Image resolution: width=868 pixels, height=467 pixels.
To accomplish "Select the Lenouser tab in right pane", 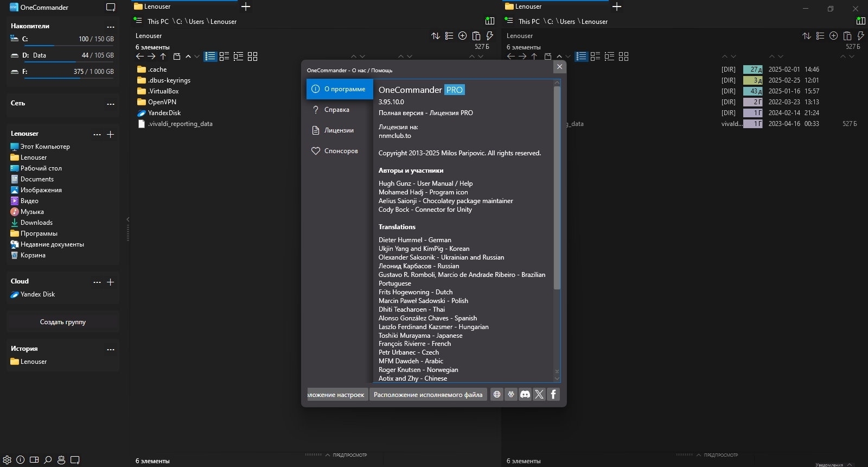I will 556,7.
